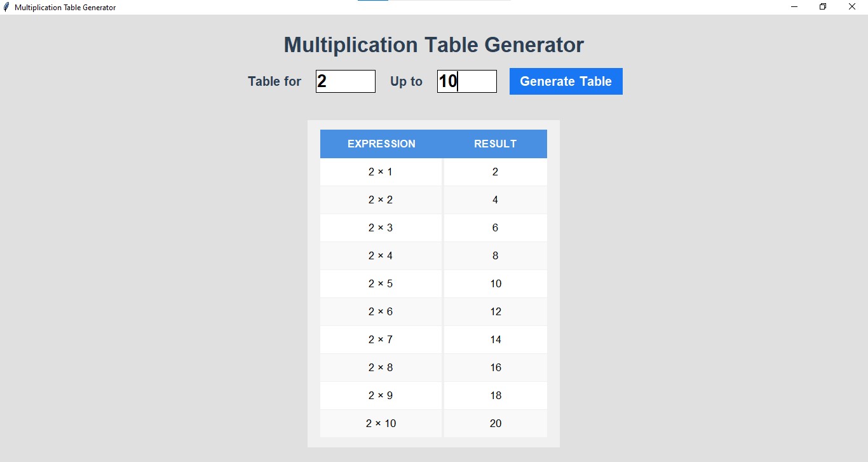The image size is (868, 462).
Task: Close the Multiplication Table Generator window
Action: [x=852, y=7]
